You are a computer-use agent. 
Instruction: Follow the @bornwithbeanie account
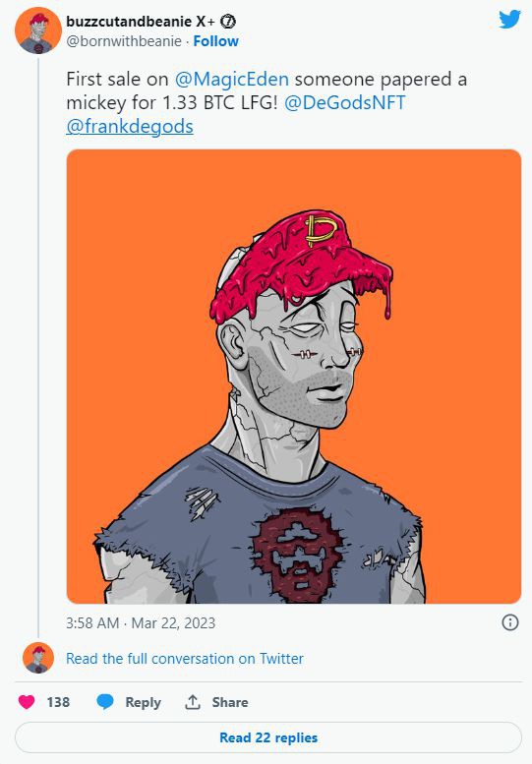pos(215,41)
